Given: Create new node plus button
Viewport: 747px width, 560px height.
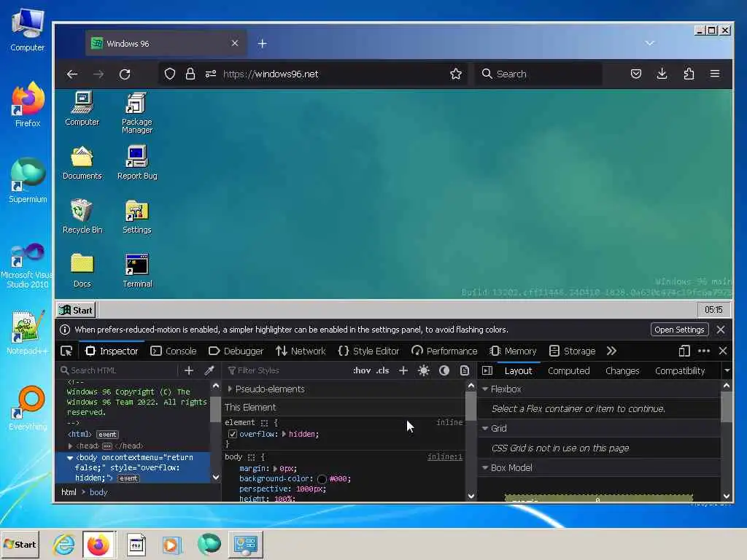Looking at the screenshot, I should click(x=189, y=370).
